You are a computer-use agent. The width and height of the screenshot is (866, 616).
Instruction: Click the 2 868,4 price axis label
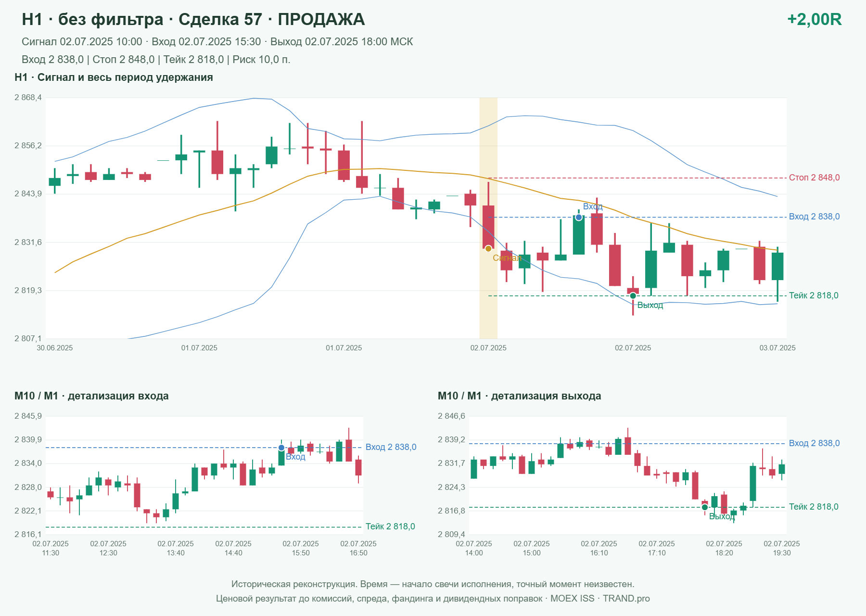[x=28, y=98]
